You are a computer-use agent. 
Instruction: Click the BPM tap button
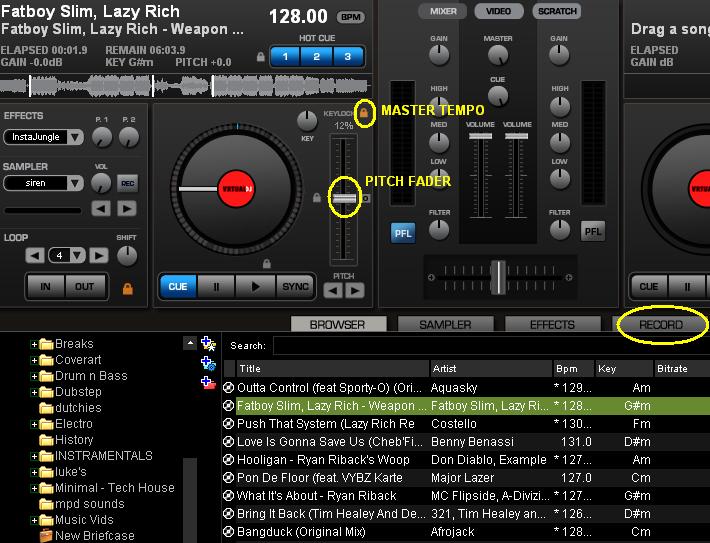pos(351,17)
